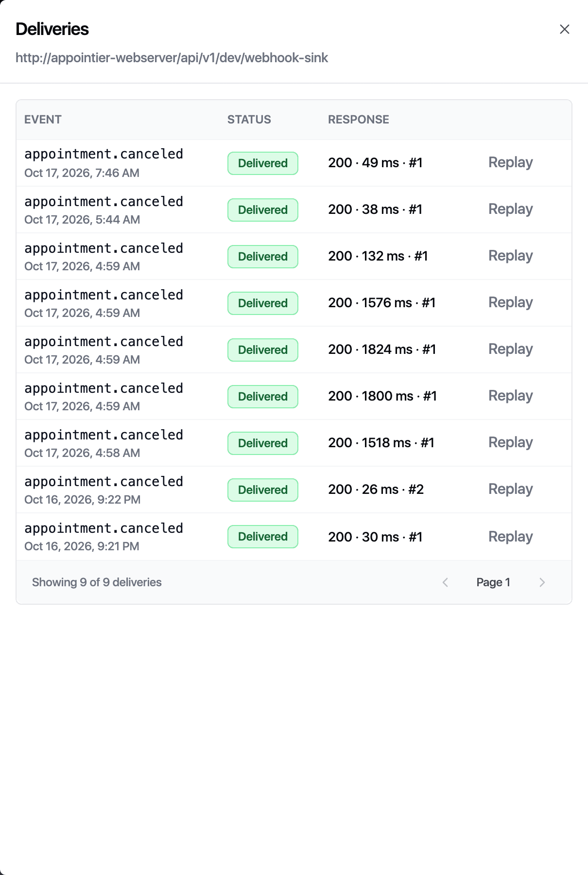588x875 pixels.
Task: Click the STATUS column header
Action: [x=249, y=120]
